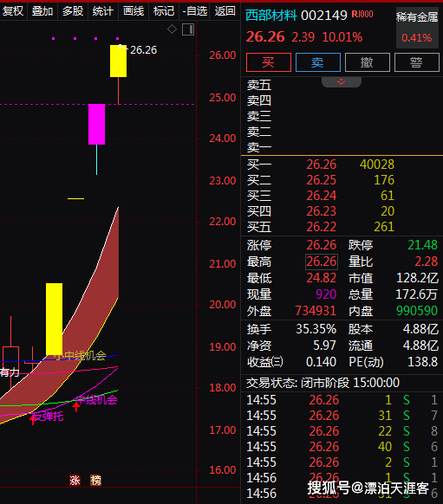Screen dimensions: 443x504
Task: Select the 多股 toolbar item
Action: pos(73,11)
